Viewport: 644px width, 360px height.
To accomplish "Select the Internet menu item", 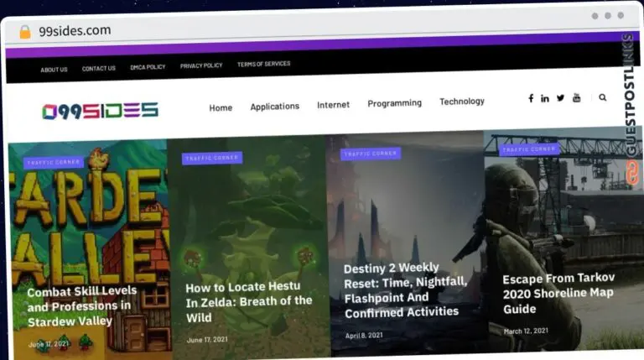I will tap(333, 105).
